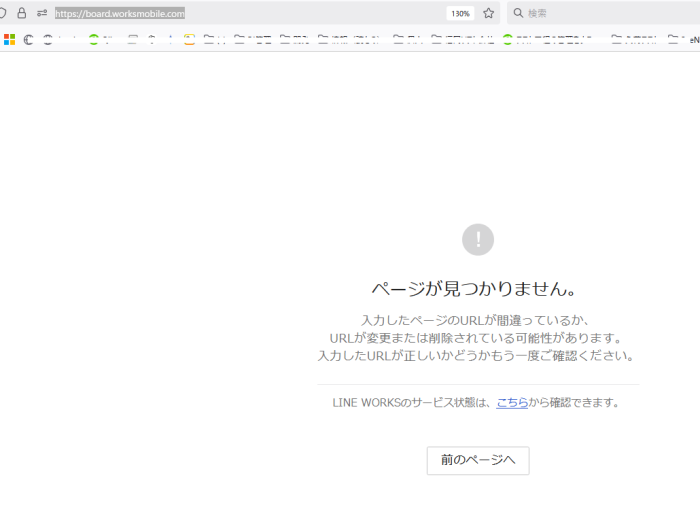The width and height of the screenshot is (700, 518).
Task: Open the site permissions icon in address bar
Action: [x=42, y=13]
